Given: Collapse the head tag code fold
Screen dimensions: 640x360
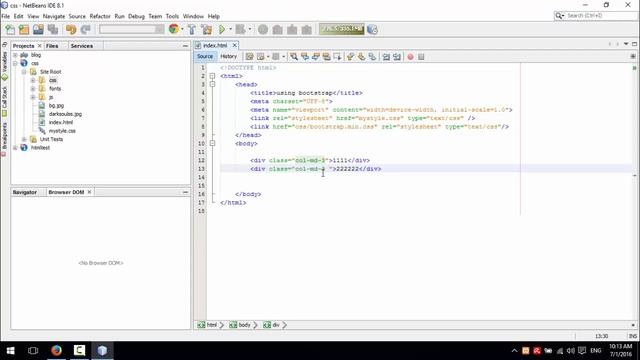Looking at the screenshot, I should point(212,84).
